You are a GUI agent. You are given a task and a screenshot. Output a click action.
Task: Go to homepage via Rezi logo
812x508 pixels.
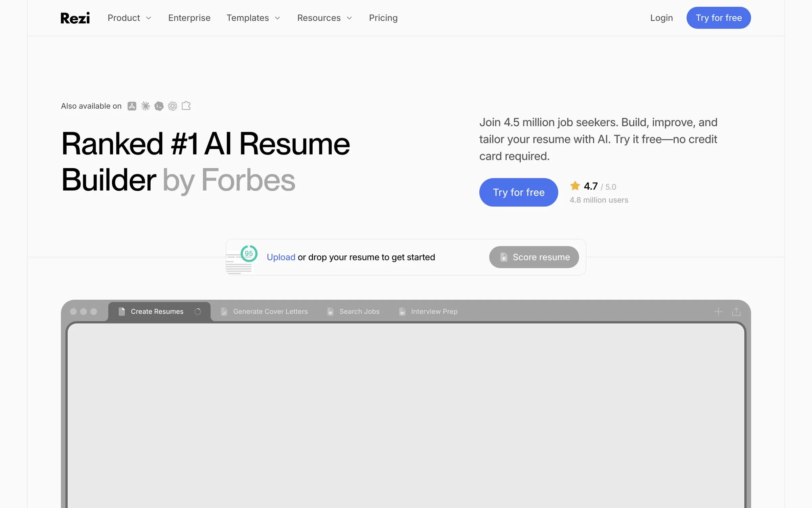click(75, 18)
